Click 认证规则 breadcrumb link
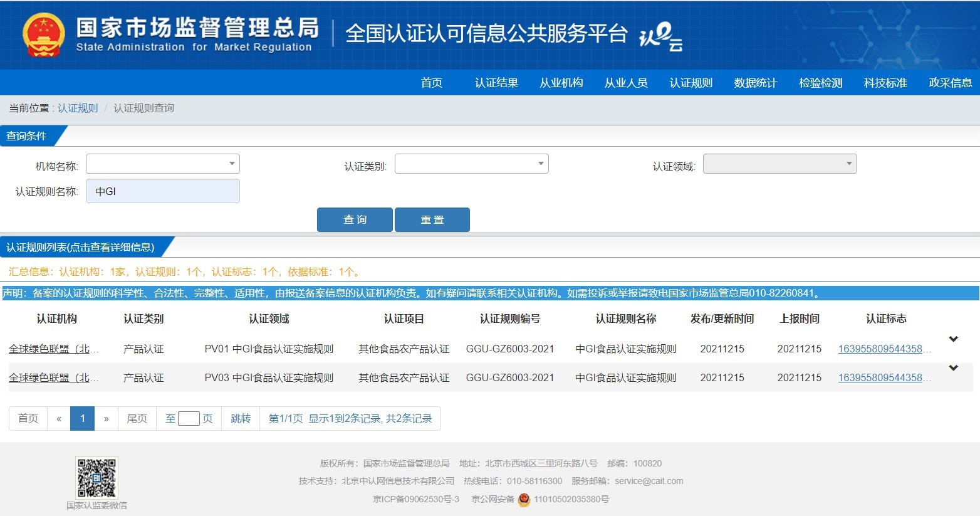Viewport: 980px width, 516px height. click(78, 108)
